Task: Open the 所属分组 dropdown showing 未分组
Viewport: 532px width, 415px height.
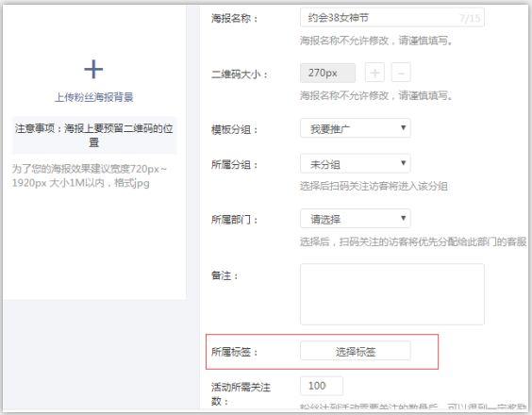Action: (x=356, y=164)
